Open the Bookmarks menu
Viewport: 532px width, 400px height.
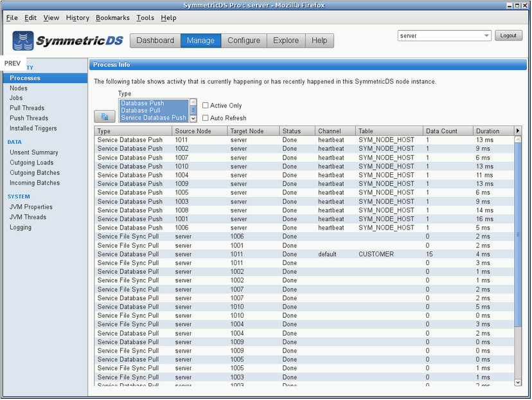(x=112, y=17)
